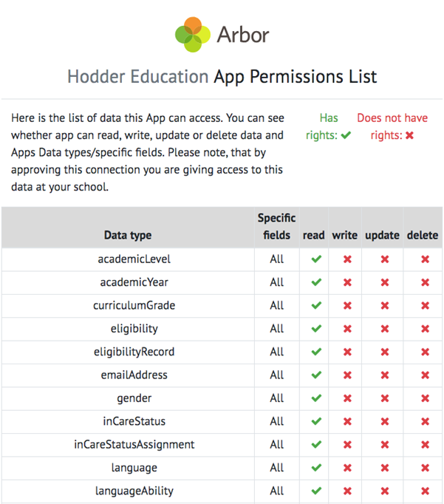The height and width of the screenshot is (504, 444).
Task: Click the red cross for gender write
Action: coord(346,398)
